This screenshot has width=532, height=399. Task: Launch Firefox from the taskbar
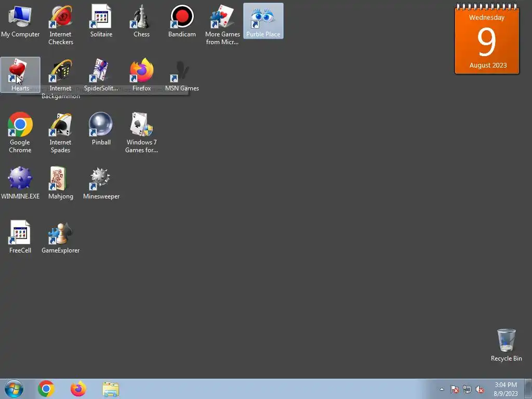click(x=78, y=389)
